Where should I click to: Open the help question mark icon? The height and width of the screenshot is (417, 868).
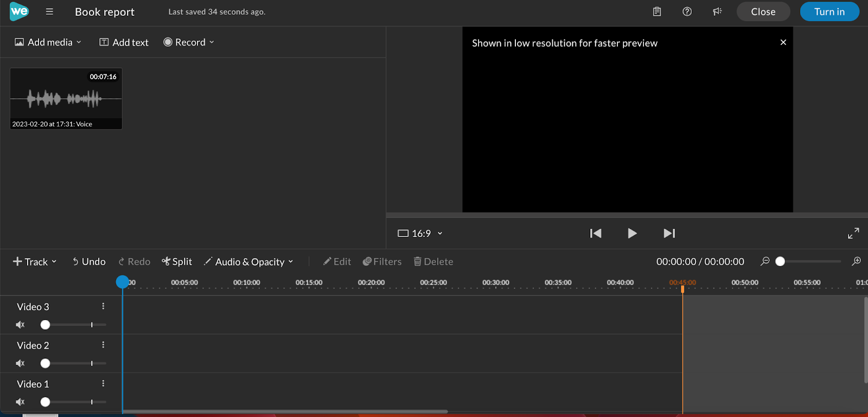pos(687,11)
